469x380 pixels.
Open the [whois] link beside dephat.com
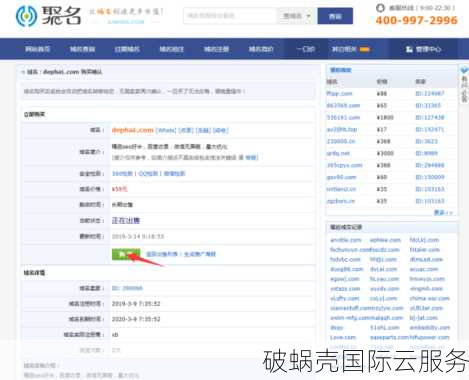(166, 130)
